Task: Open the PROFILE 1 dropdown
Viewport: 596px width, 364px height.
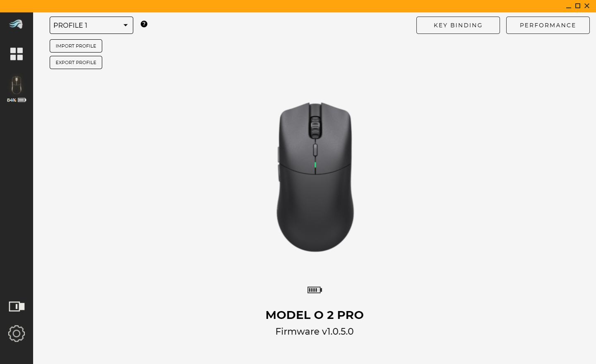Action: (91, 25)
